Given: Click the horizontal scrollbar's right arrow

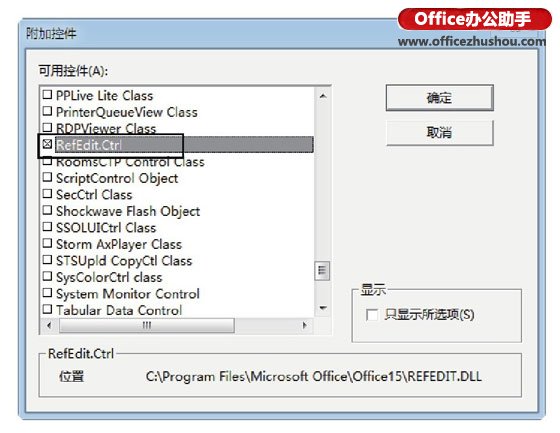Looking at the screenshot, I should pyautogui.click(x=304, y=325).
